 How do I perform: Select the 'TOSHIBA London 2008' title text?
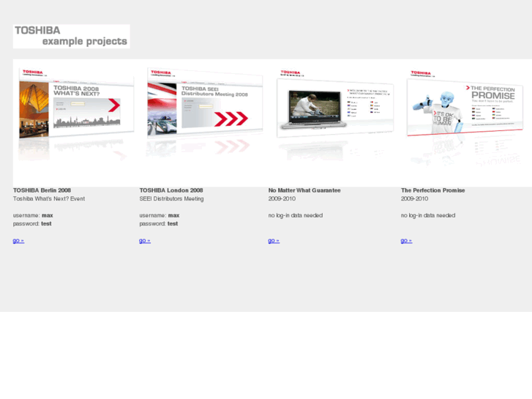click(x=171, y=190)
